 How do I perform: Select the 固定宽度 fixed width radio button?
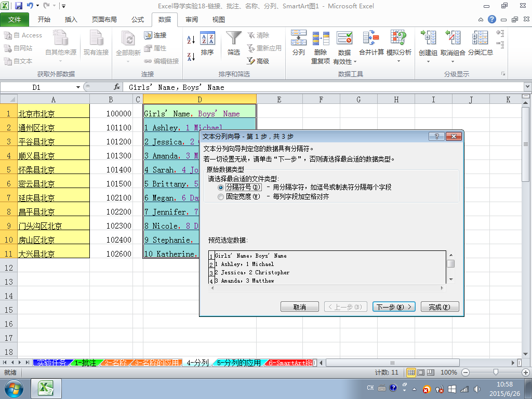coord(220,197)
